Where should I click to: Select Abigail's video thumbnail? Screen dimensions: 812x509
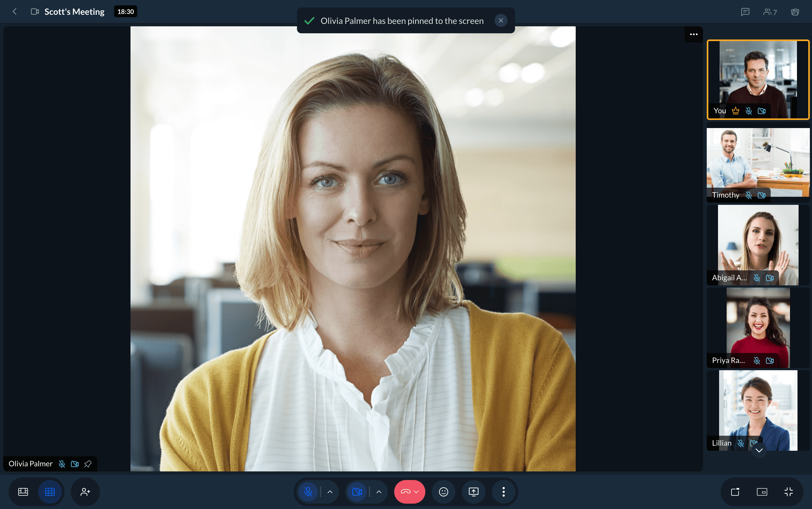click(x=758, y=245)
